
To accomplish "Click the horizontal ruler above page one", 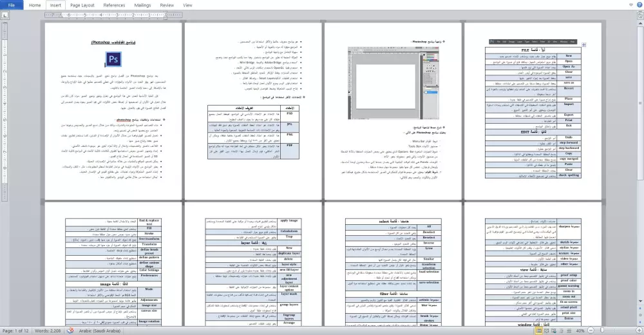I will [113, 15].
